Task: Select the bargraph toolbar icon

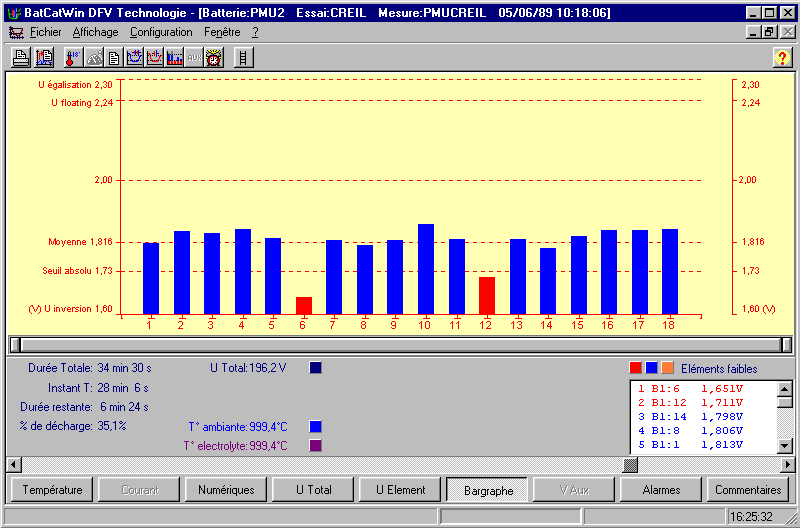Action: coord(174,58)
